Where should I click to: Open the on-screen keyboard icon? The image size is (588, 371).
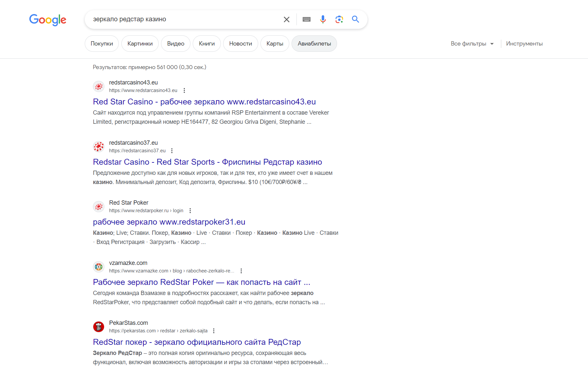(x=307, y=19)
